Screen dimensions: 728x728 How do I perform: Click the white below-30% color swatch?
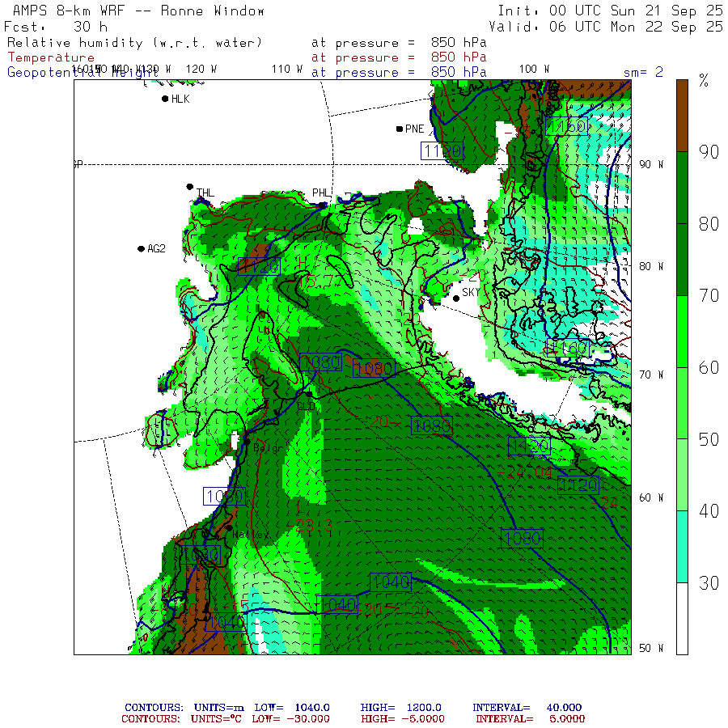click(x=682, y=618)
